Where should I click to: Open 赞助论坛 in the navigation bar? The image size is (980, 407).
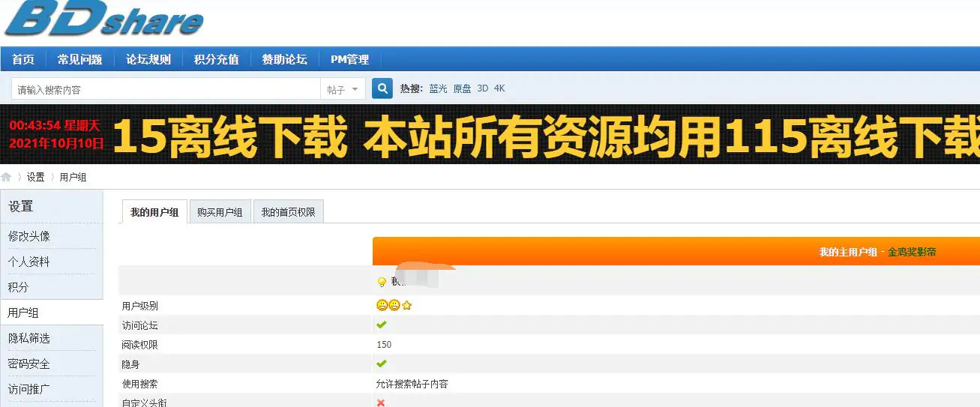click(x=284, y=59)
